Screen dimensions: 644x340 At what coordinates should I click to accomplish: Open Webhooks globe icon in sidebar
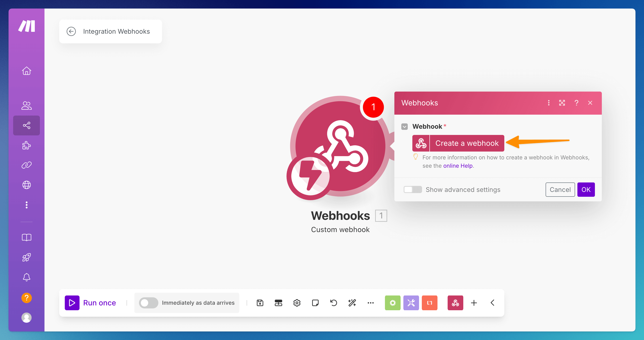point(27,185)
